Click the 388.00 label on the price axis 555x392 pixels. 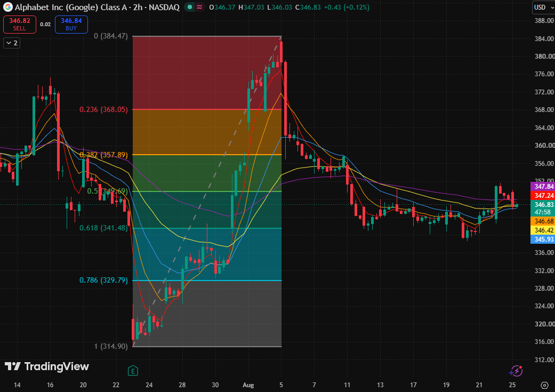[x=544, y=21]
